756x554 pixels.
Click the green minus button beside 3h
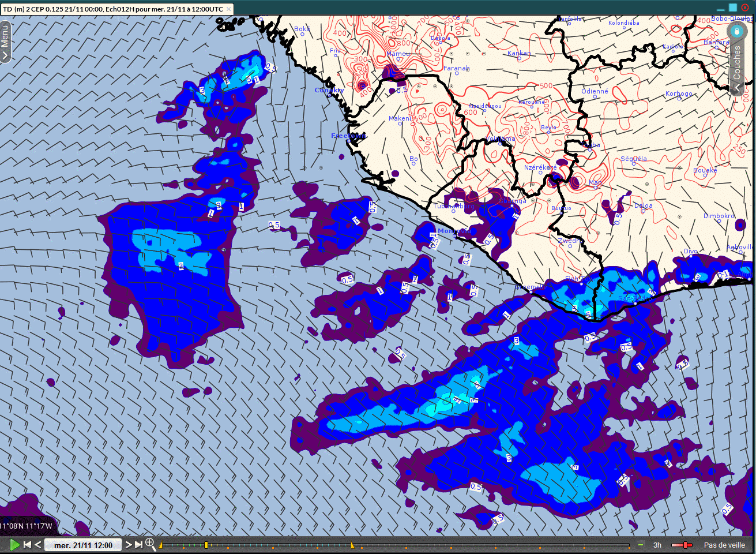click(641, 544)
